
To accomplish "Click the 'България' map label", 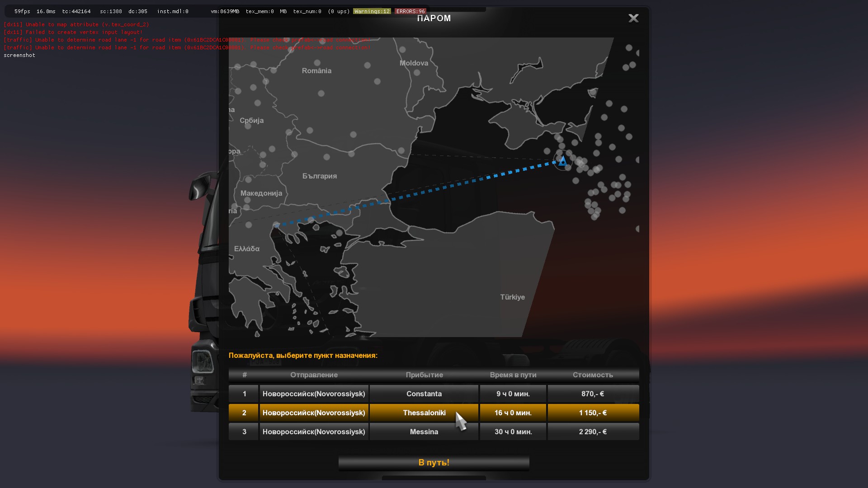I will pyautogui.click(x=320, y=176).
